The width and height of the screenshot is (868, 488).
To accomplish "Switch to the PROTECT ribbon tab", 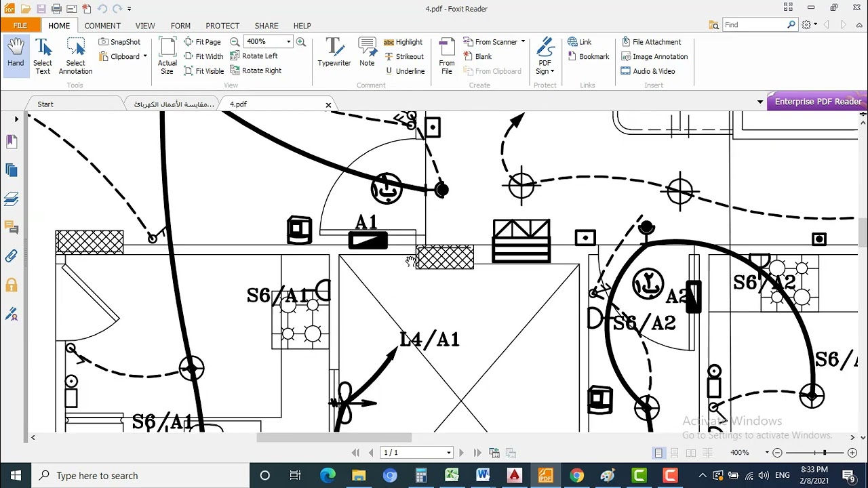I will point(222,26).
